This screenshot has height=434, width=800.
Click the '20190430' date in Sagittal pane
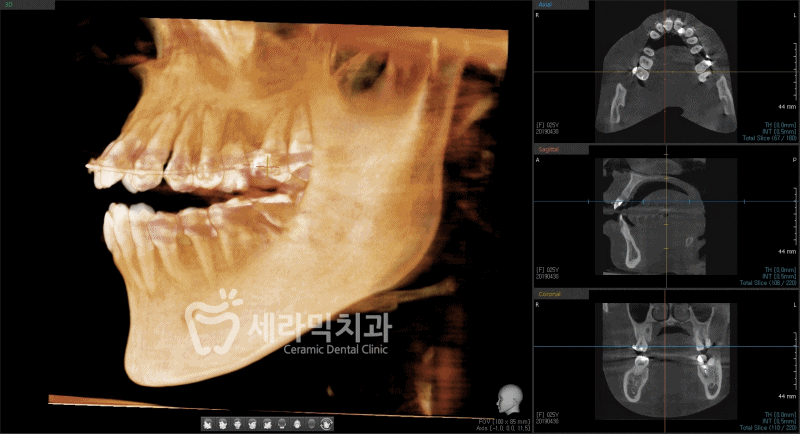click(547, 276)
